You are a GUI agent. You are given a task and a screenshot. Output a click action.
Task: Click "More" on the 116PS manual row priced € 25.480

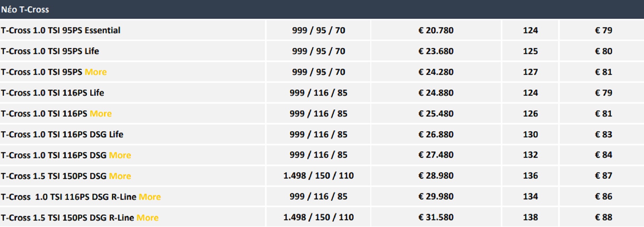pyautogui.click(x=101, y=113)
